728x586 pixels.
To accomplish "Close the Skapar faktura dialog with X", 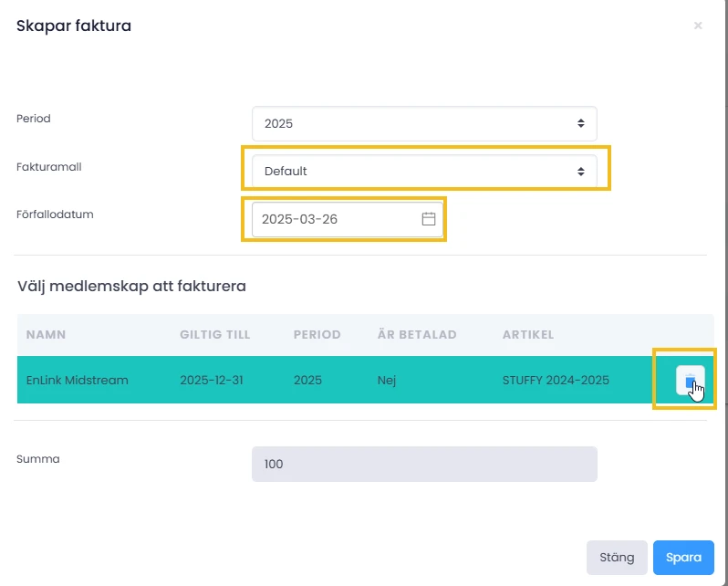I will tap(698, 26).
